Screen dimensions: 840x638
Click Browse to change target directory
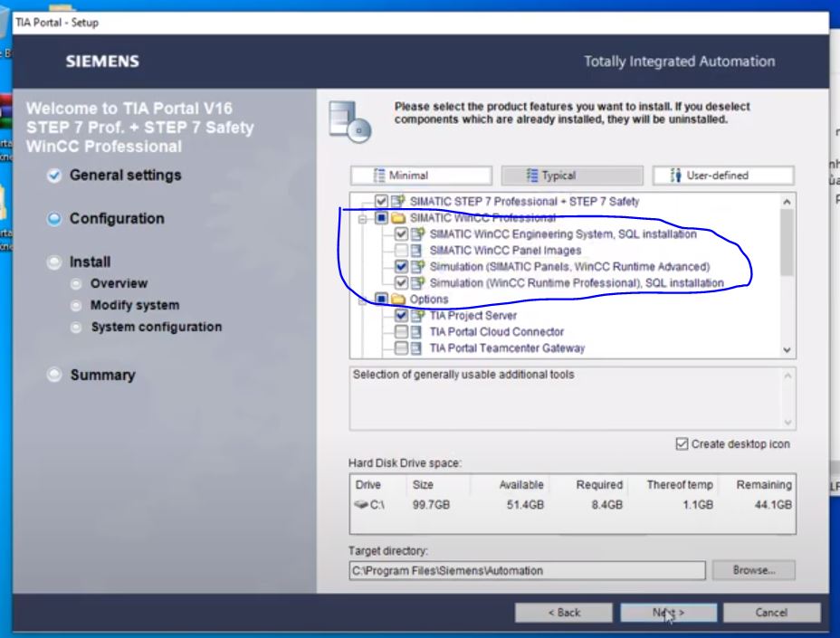click(753, 571)
